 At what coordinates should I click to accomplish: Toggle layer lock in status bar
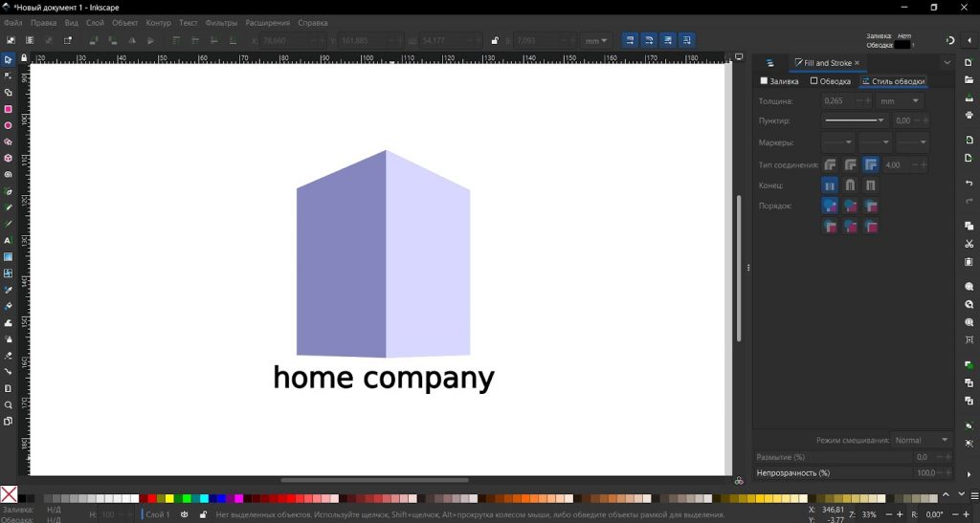pos(203,515)
